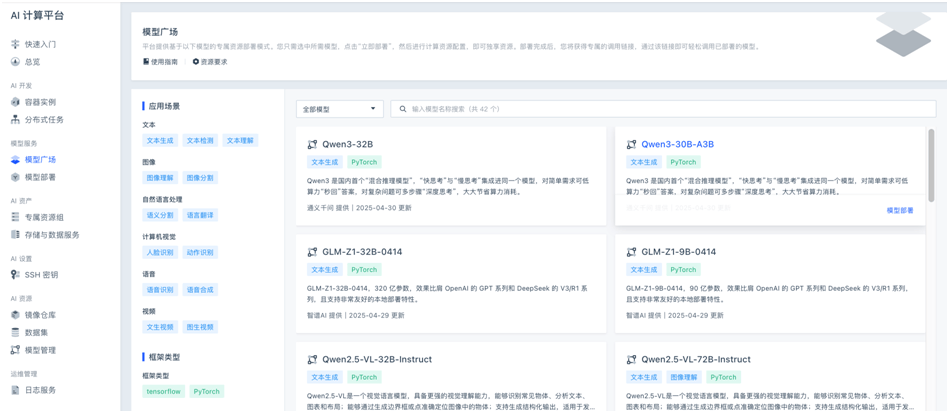
Task: Open 分布式任务 menu item
Action: point(44,119)
